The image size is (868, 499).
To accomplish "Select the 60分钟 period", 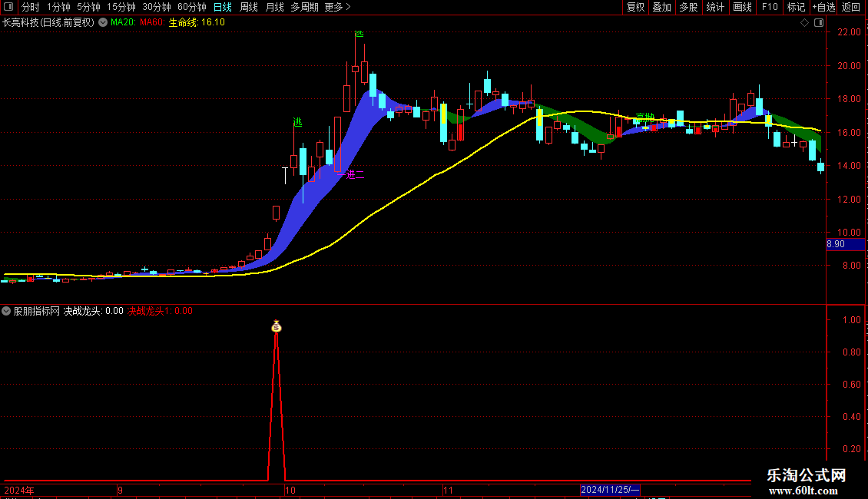I will [192, 7].
